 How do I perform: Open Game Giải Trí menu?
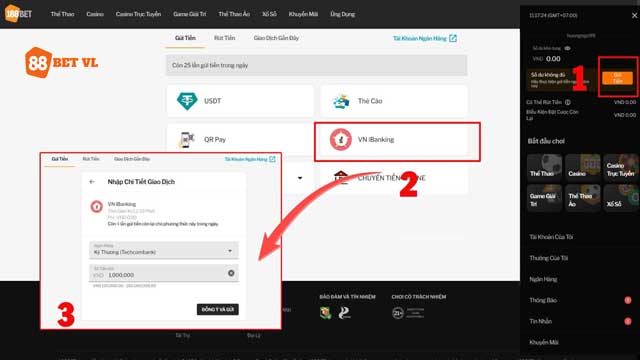pyautogui.click(x=189, y=14)
